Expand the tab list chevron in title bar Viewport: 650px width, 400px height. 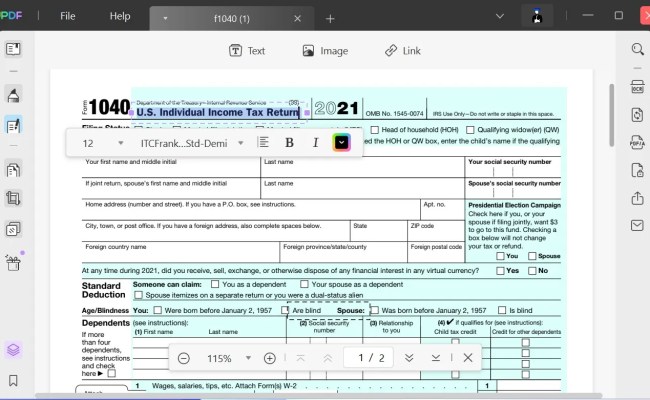coord(500,16)
